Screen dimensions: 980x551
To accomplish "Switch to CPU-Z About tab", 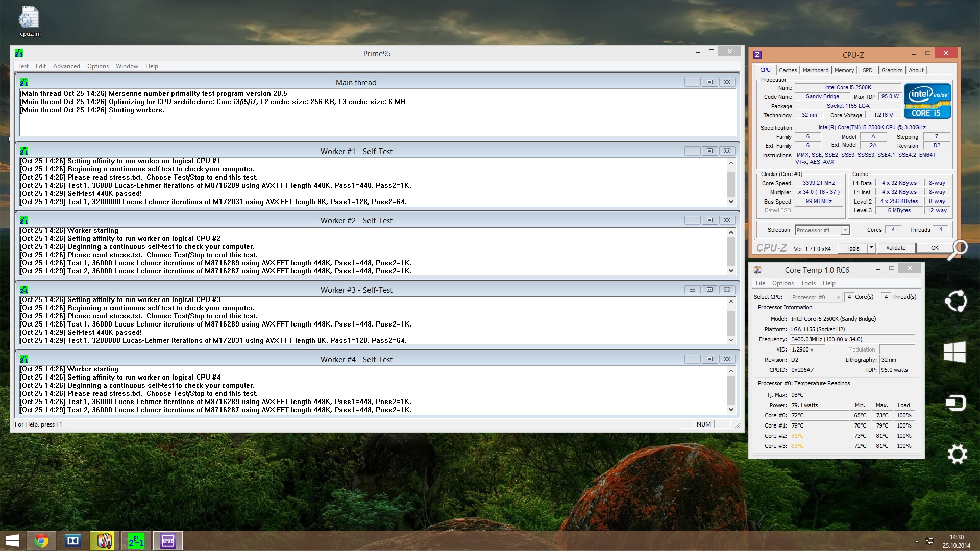I will (916, 70).
